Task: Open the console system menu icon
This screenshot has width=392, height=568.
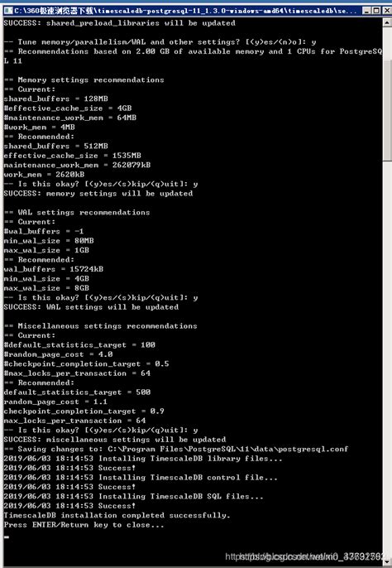Action: coord(8,11)
